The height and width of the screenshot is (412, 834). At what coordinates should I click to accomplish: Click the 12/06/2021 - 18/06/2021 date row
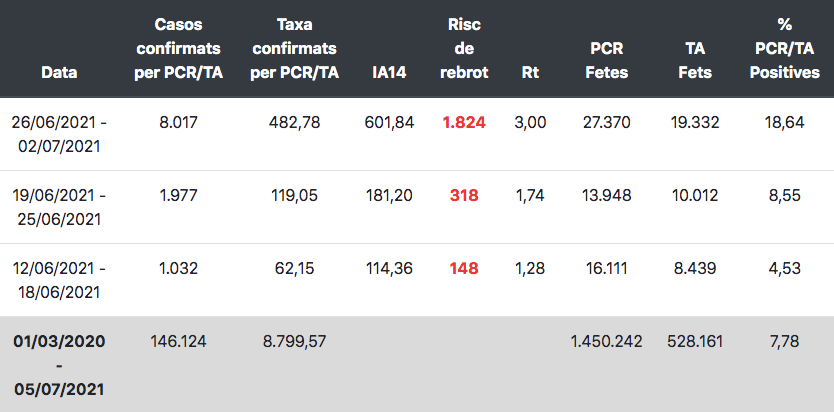tap(417, 280)
